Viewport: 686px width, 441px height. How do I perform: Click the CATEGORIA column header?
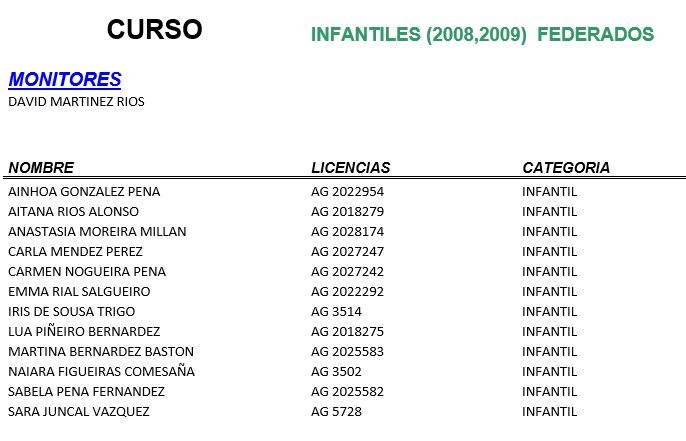(566, 168)
